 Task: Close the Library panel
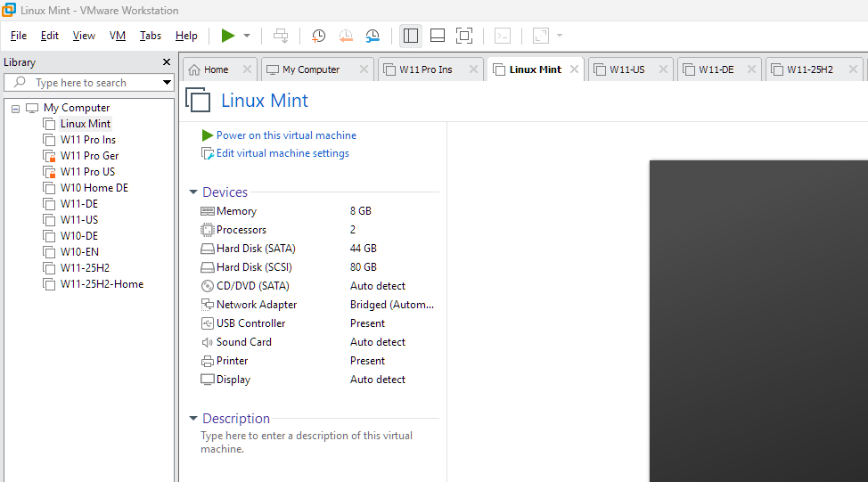tap(166, 62)
